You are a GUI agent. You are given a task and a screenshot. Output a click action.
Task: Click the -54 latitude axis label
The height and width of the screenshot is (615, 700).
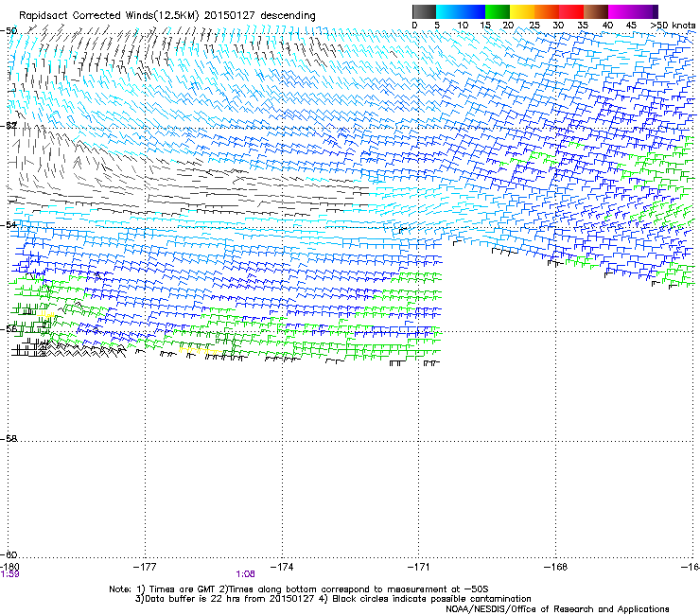pyautogui.click(x=9, y=224)
